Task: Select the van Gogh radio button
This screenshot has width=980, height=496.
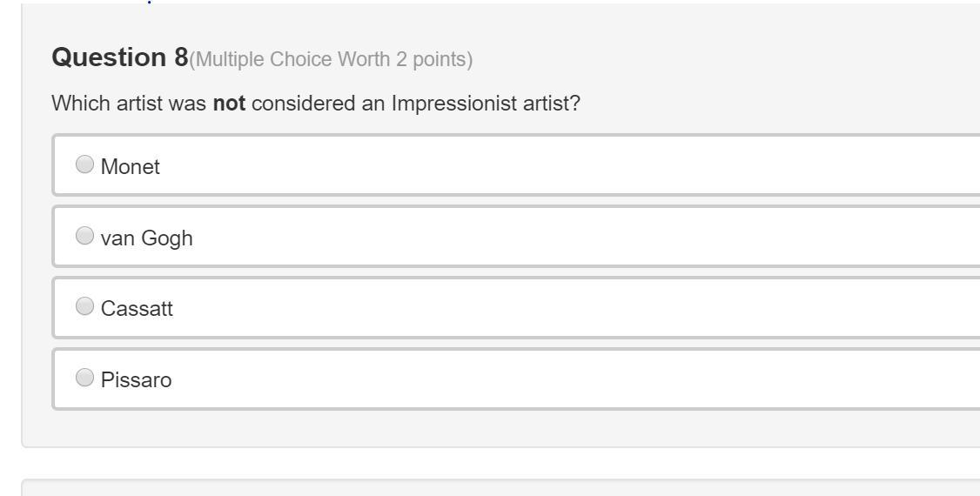Action: tap(84, 235)
